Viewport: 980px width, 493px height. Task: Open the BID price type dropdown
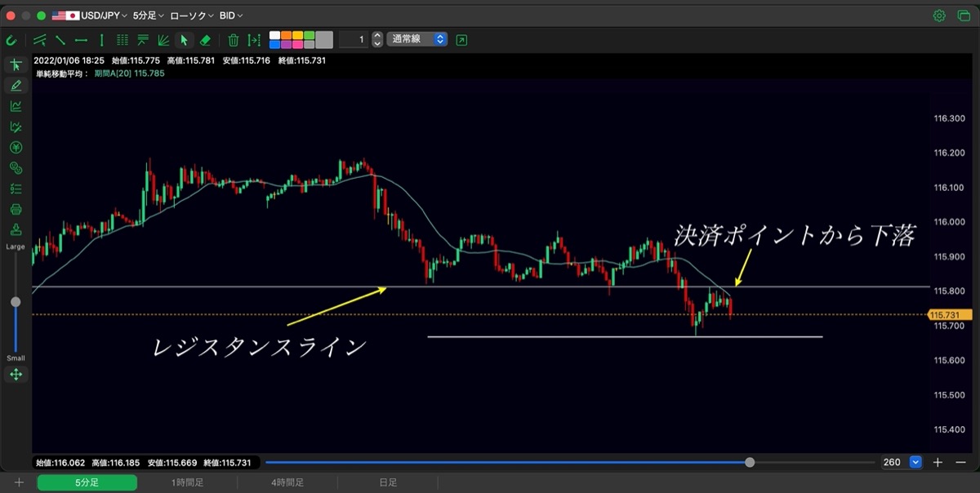(231, 16)
